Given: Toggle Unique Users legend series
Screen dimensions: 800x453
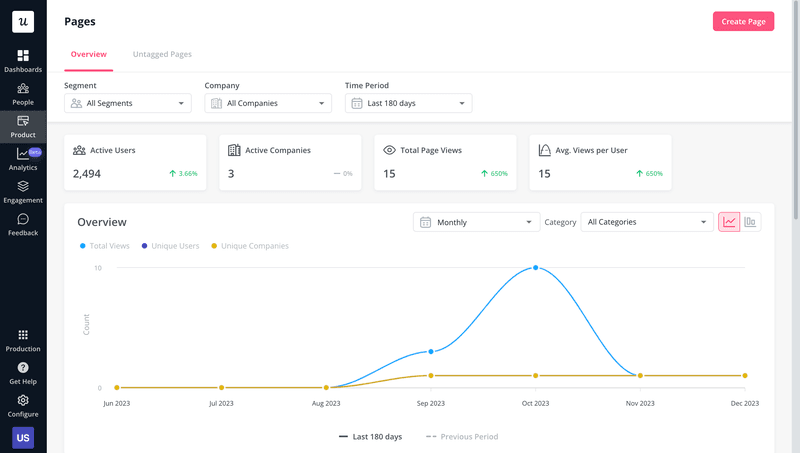Looking at the screenshot, I should click(x=173, y=246).
